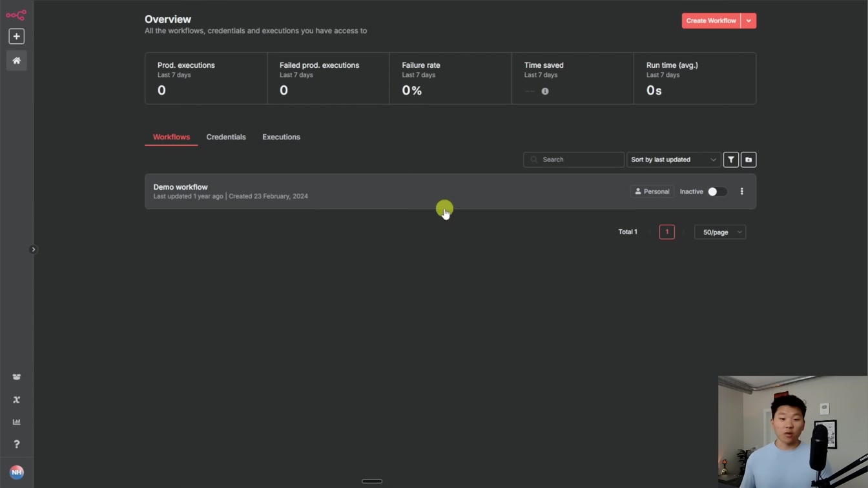Click the add folder icon
The width and height of the screenshot is (868, 488).
click(749, 159)
